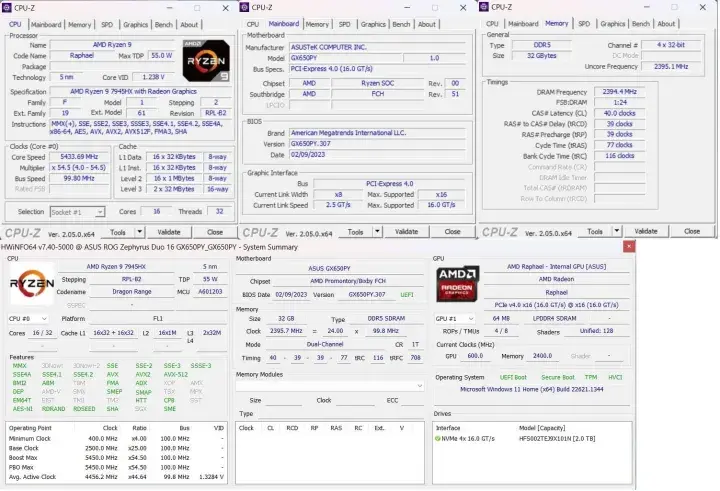Click the DRAM Frequency value 2394.4 MHz
Screen dimensions: 720x491
click(619, 91)
